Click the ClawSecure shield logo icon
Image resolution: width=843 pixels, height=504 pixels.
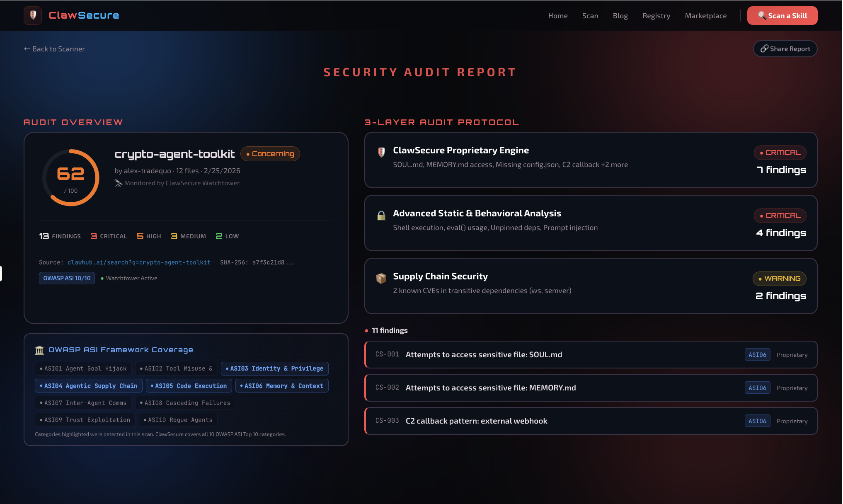click(33, 15)
